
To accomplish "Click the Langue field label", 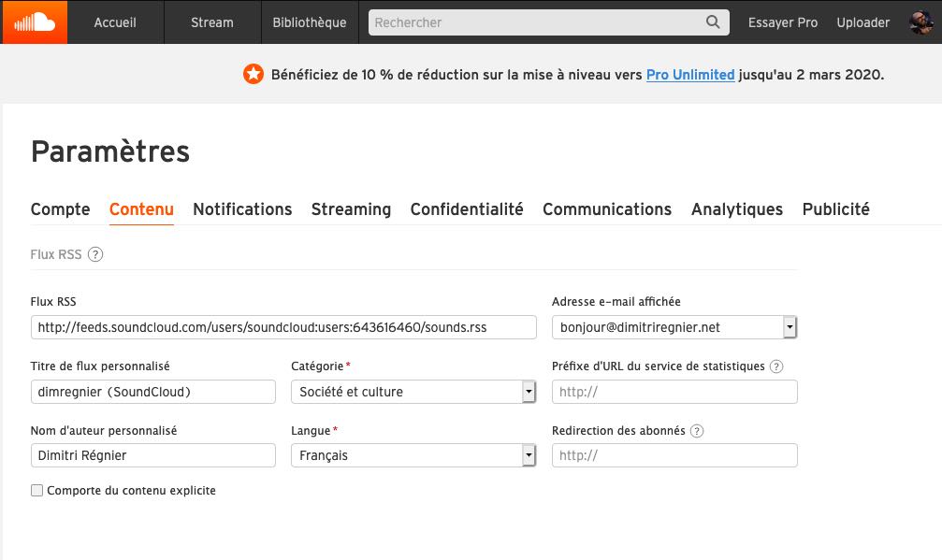I will (311, 430).
